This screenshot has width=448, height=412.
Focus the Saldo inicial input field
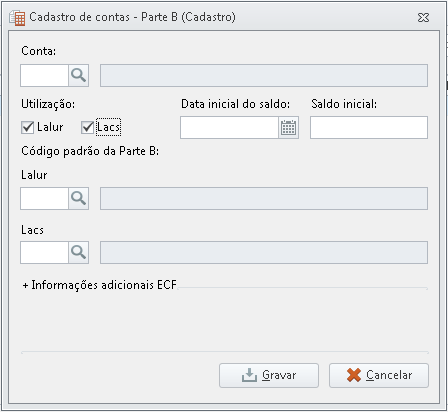(x=369, y=127)
